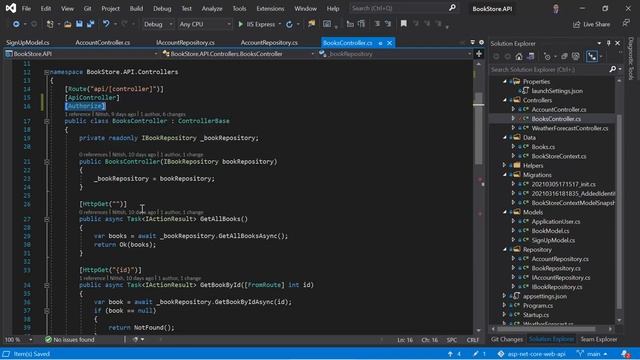Open the Git Changes bottom tab
This screenshot has height=360, width=640.
click(x=507, y=339)
